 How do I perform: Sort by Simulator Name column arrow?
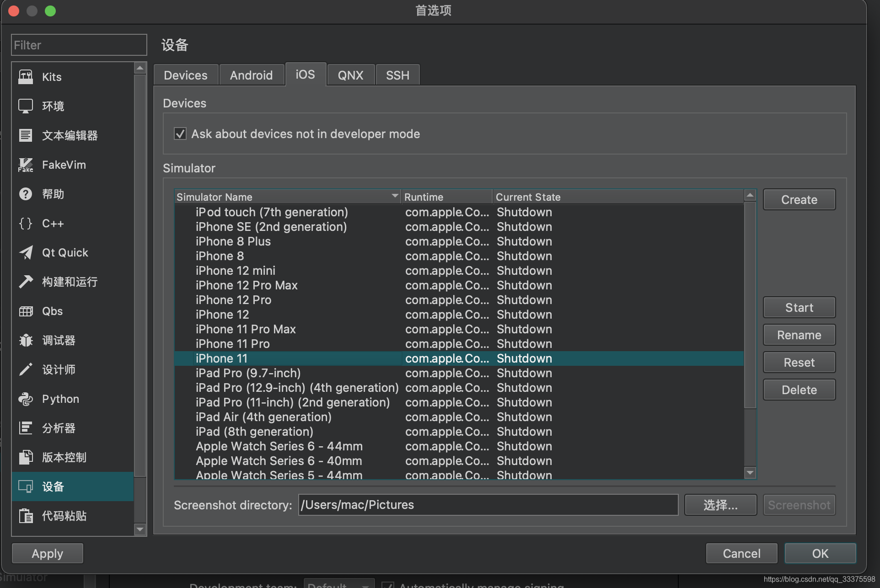pos(395,196)
